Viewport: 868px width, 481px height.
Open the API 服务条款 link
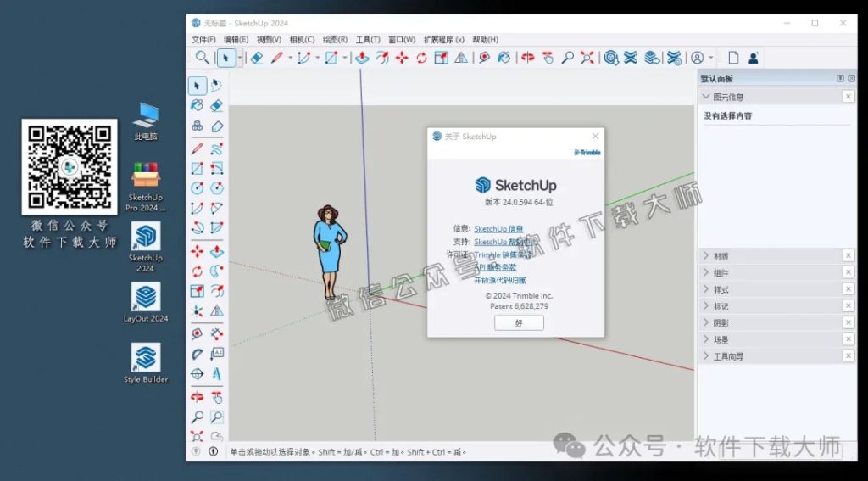coord(495,267)
